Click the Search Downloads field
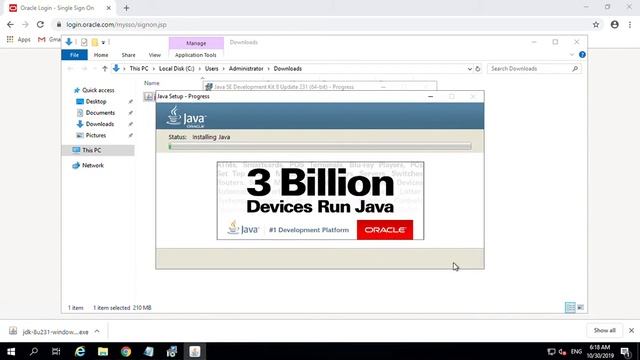Image resolution: width=640 pixels, height=360 pixels. 534,69
